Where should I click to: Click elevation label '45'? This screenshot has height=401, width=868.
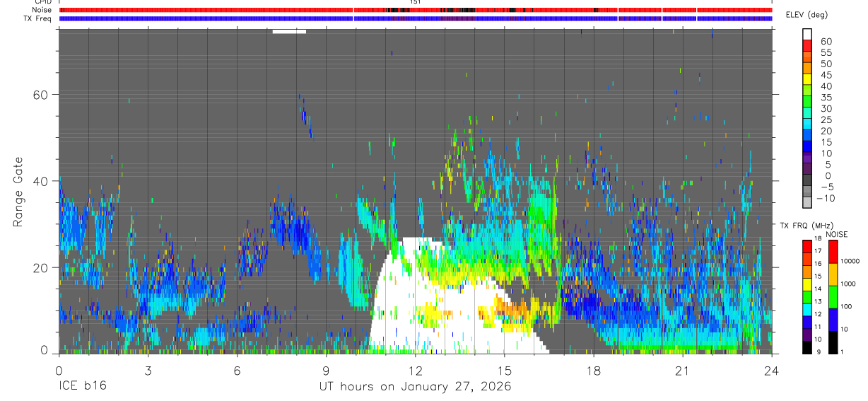coord(825,75)
